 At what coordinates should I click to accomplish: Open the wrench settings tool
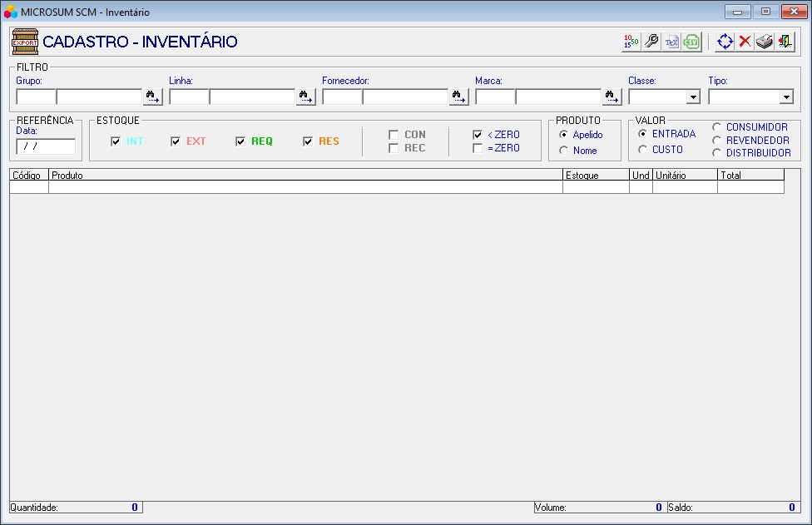pyautogui.click(x=651, y=42)
